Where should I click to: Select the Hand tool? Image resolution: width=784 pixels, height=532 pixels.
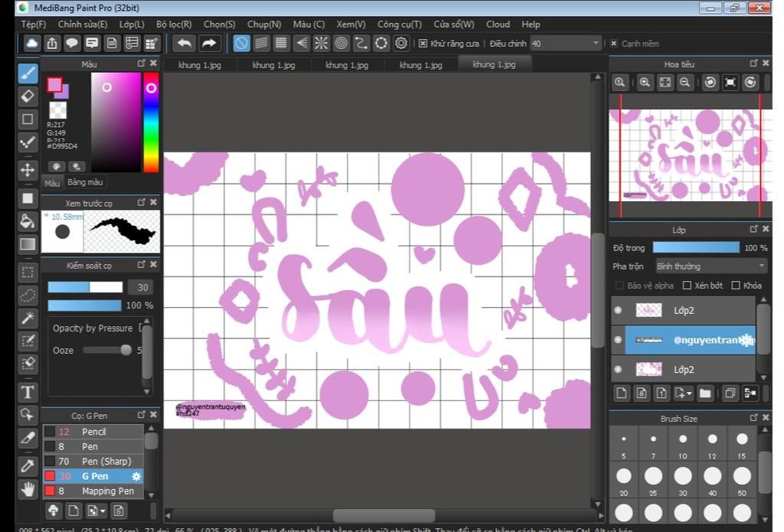(28, 489)
